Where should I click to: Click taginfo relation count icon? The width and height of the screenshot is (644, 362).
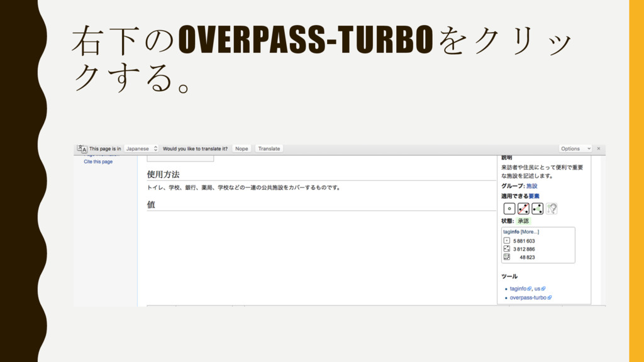(x=507, y=257)
